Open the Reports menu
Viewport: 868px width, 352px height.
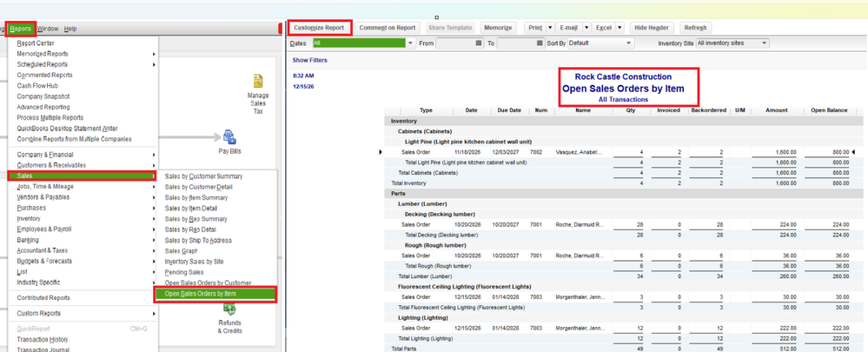(x=21, y=29)
